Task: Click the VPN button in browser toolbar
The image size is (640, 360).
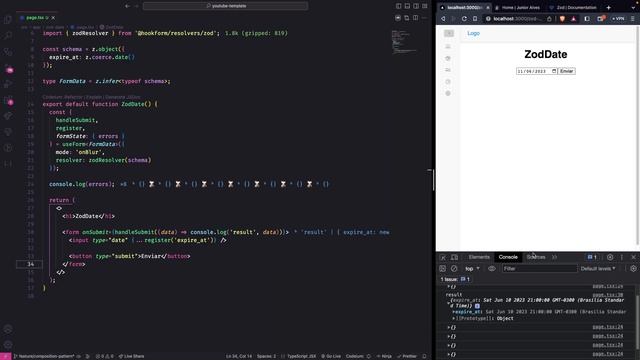Action: [x=618, y=19]
